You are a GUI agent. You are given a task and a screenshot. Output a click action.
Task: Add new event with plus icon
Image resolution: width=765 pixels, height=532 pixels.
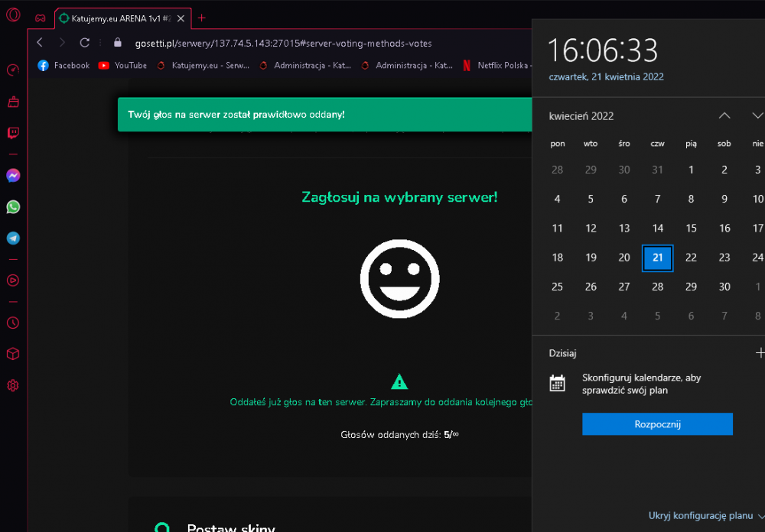coord(760,353)
